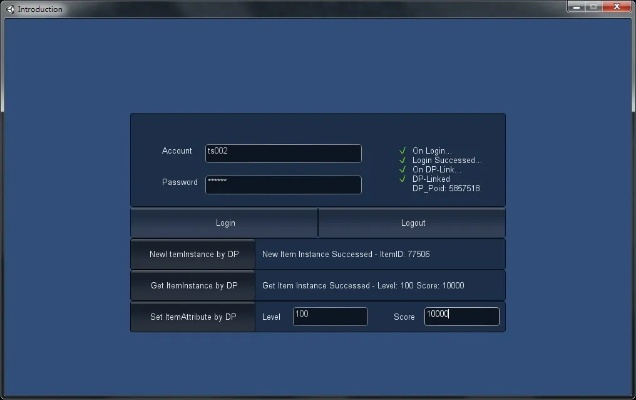Click the green checkmark next to DP-Linked
Viewport: 636px width, 400px height.
point(402,179)
